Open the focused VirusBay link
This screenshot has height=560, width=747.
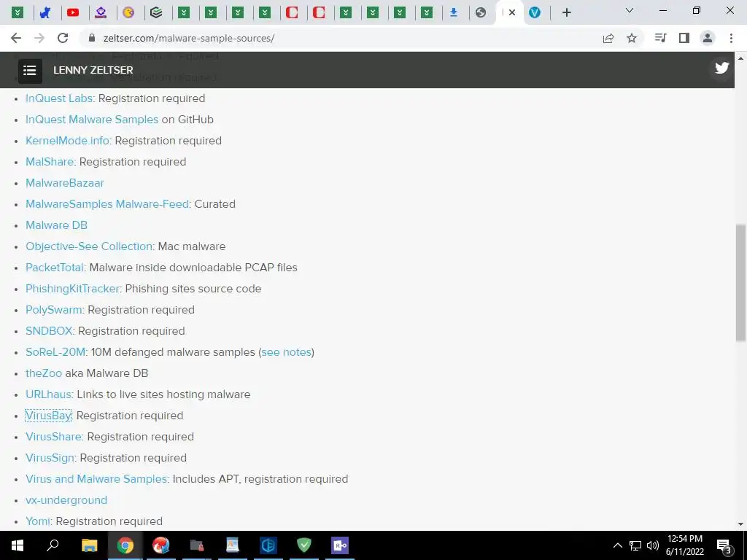[x=48, y=415]
